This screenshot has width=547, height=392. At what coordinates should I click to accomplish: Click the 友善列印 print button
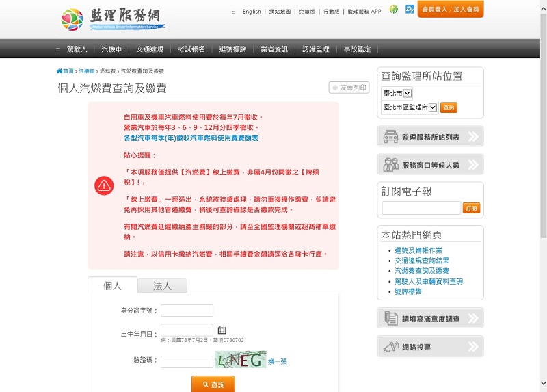tap(349, 88)
